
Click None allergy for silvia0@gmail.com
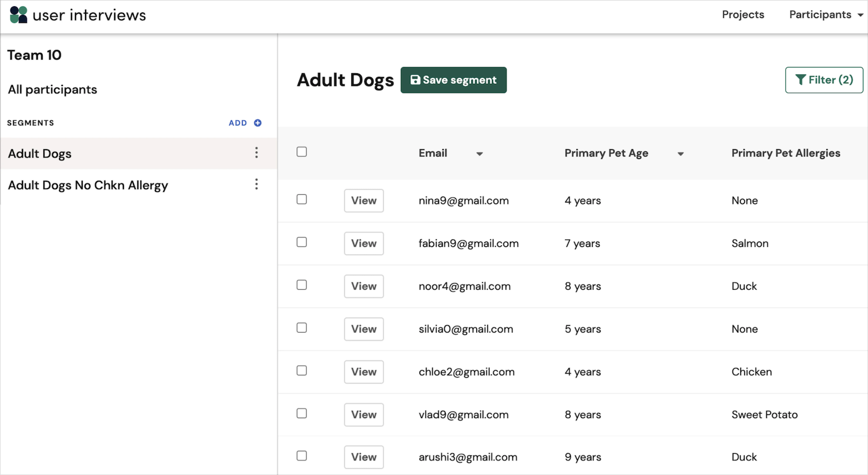tap(745, 329)
